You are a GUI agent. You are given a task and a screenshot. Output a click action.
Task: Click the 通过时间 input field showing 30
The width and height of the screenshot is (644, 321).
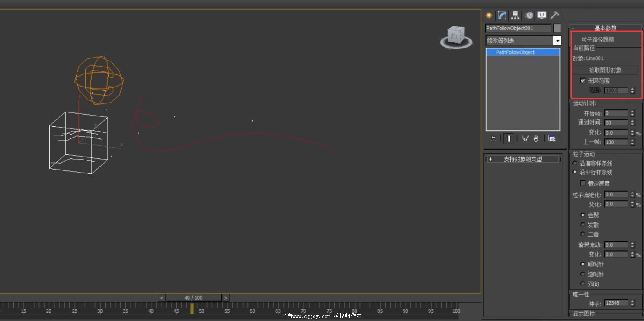coord(616,123)
